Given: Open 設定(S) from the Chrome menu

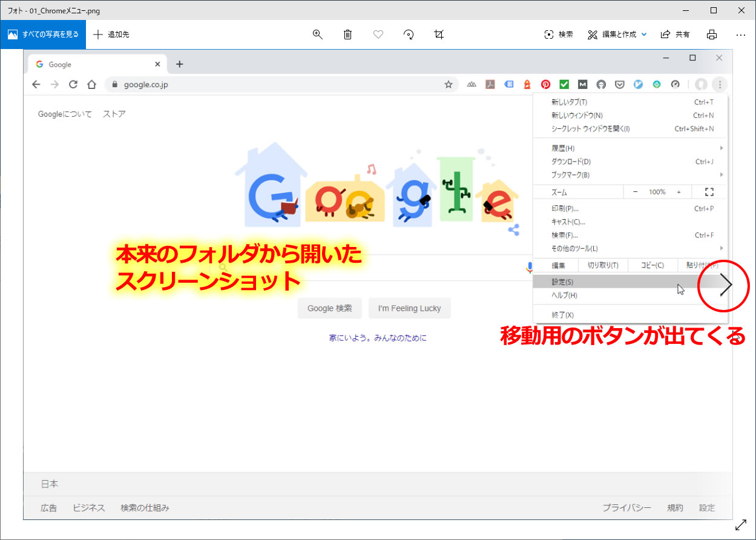Looking at the screenshot, I should click(631, 282).
